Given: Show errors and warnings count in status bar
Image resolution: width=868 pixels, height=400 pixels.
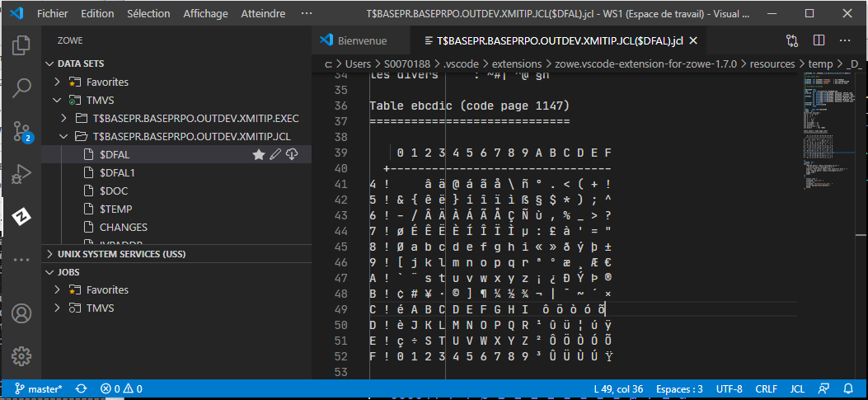Looking at the screenshot, I should click(x=120, y=388).
